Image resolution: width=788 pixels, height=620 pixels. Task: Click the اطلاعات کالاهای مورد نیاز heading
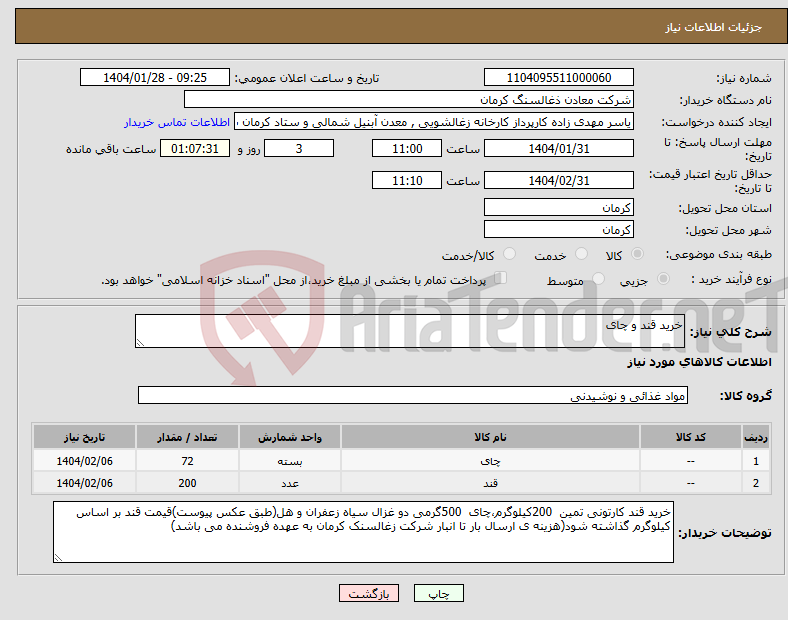[699, 362]
